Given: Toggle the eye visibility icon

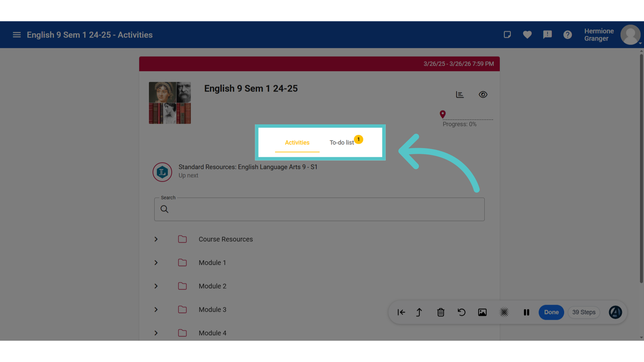Looking at the screenshot, I should tap(483, 95).
